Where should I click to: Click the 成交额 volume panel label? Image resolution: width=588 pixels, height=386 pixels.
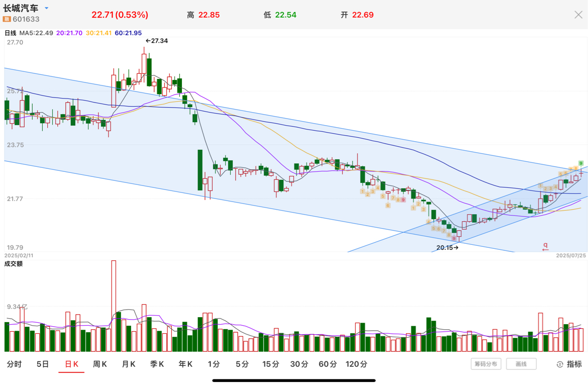(14, 264)
